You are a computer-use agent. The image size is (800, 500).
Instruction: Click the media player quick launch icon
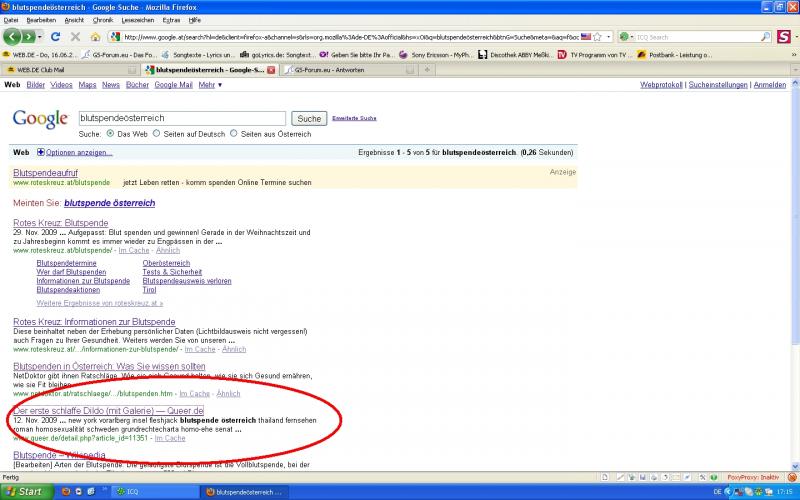pyautogui.click(x=79, y=492)
